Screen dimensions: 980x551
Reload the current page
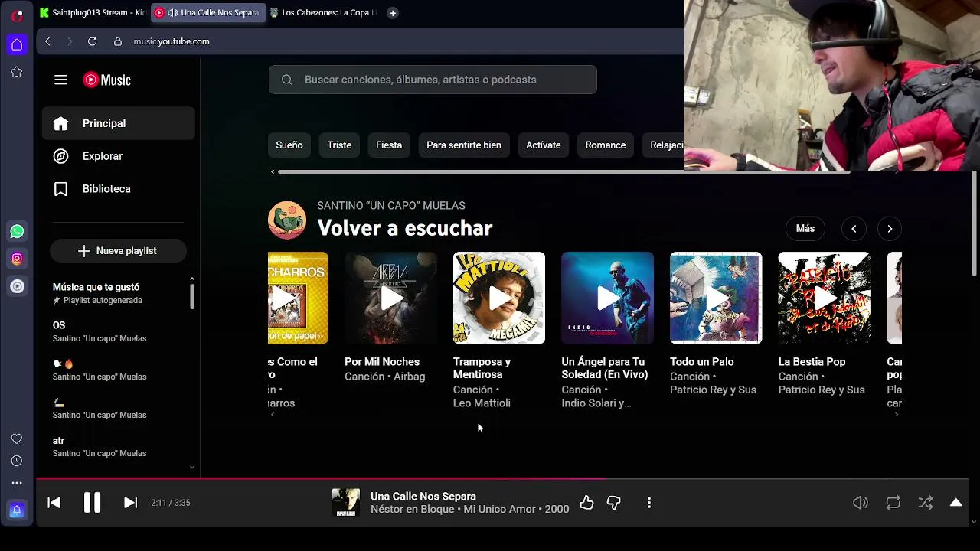click(92, 41)
